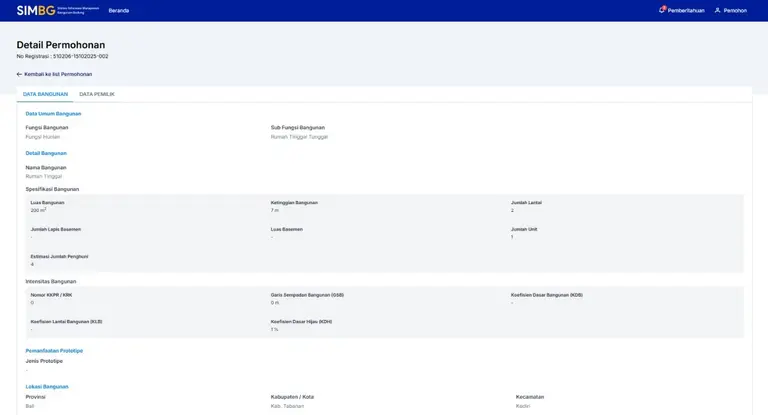Click the Lokasi Bangunan section heading
The width and height of the screenshot is (768, 415).
point(47,386)
